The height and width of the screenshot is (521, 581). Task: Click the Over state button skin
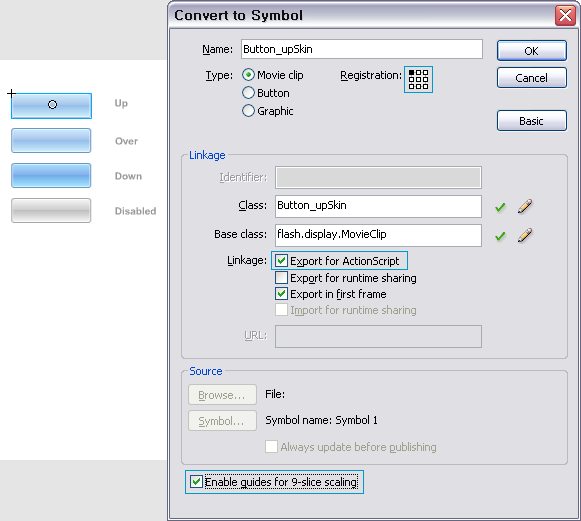click(x=51, y=140)
